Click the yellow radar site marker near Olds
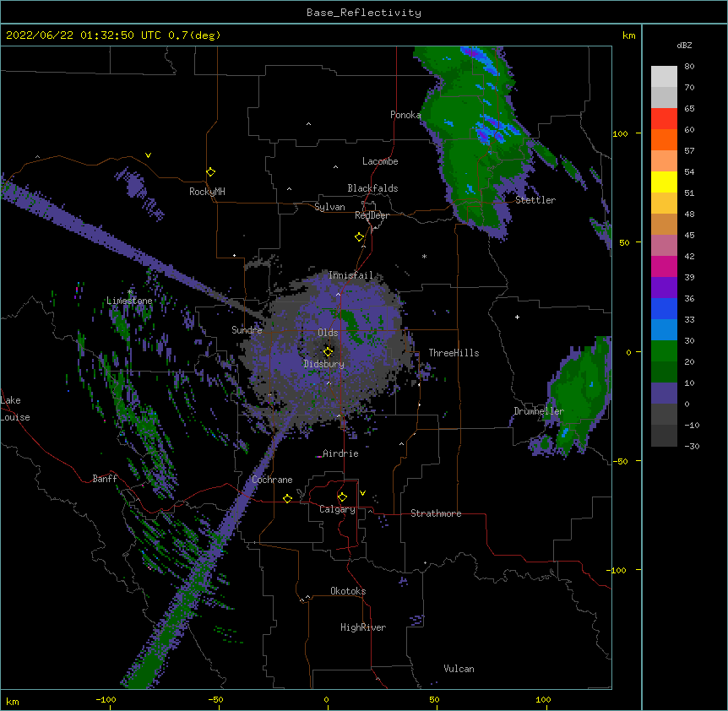This screenshot has height=711, width=728. tap(328, 352)
